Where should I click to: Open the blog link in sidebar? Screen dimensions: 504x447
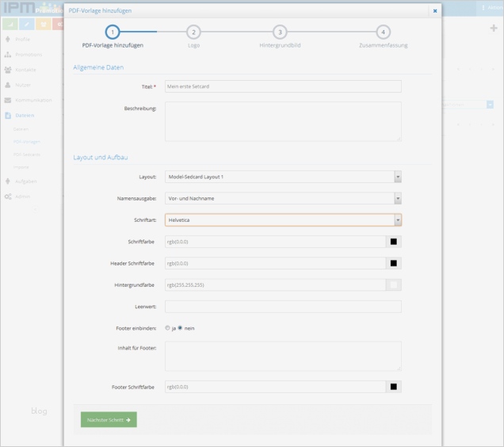pos(39,411)
